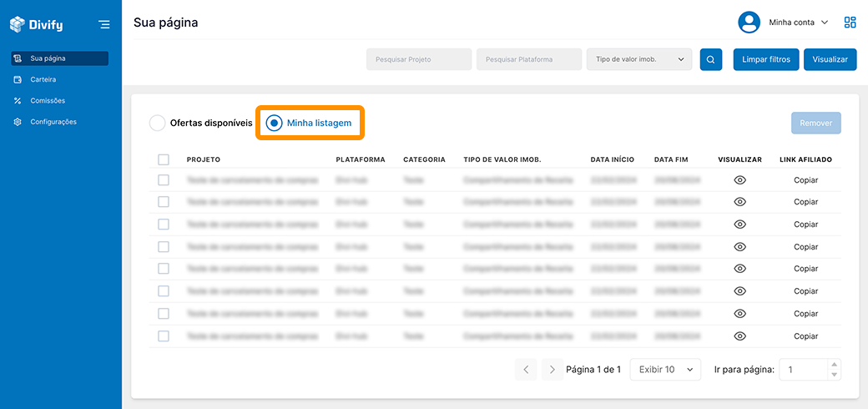This screenshot has width=868, height=409.
Task: Expand the Minha conta menu
Action: (798, 23)
